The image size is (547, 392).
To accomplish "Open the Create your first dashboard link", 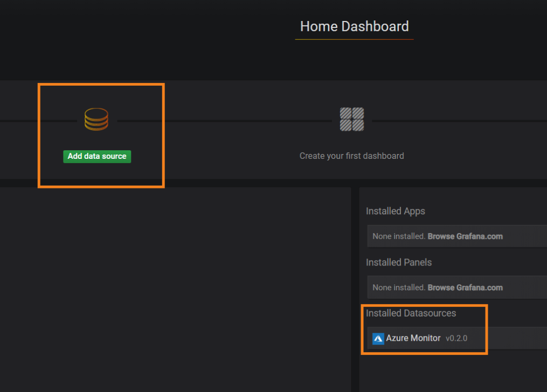I will [x=351, y=156].
